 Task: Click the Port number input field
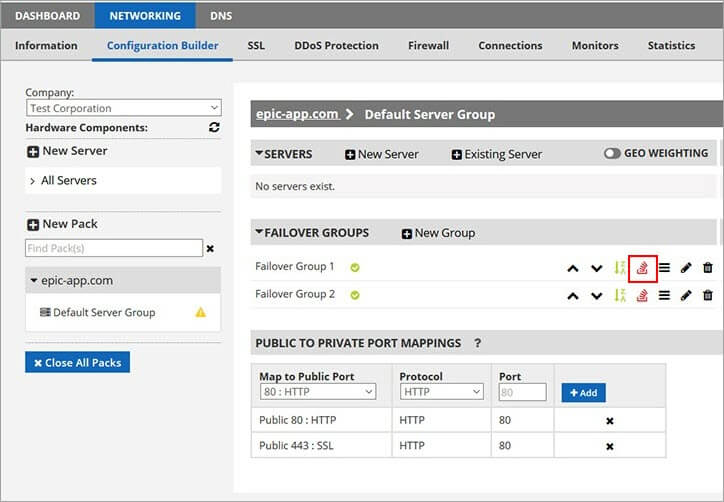coord(522,393)
